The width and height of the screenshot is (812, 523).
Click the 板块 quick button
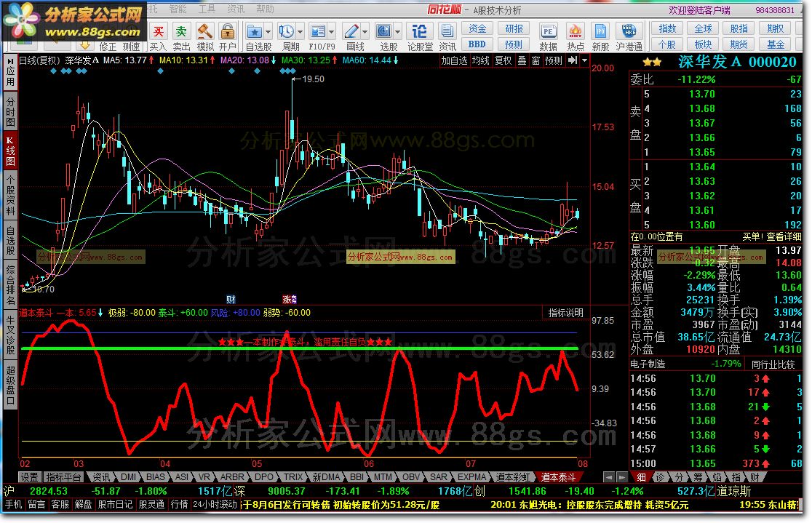[703, 44]
